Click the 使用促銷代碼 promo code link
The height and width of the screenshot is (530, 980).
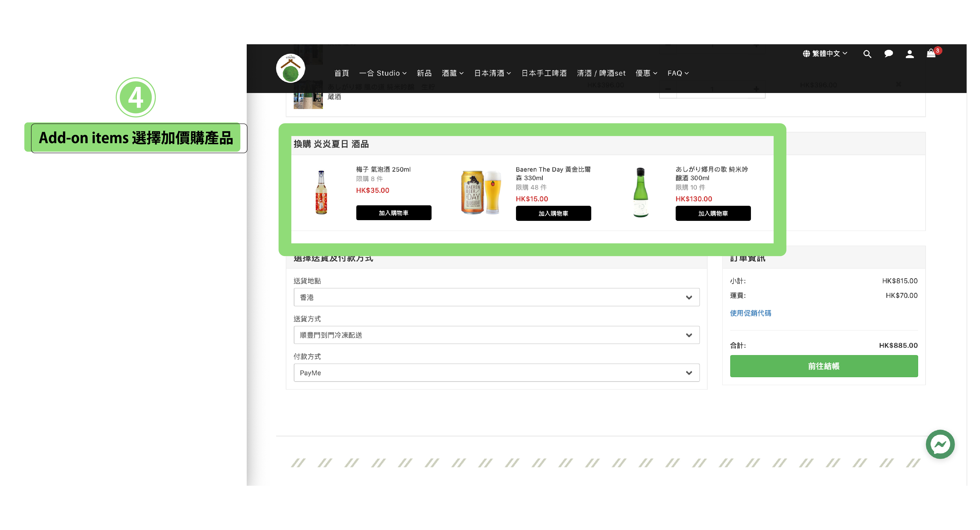click(750, 313)
